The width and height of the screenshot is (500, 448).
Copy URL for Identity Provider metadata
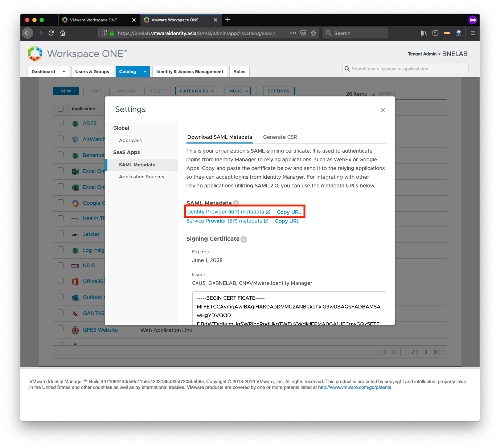point(289,212)
